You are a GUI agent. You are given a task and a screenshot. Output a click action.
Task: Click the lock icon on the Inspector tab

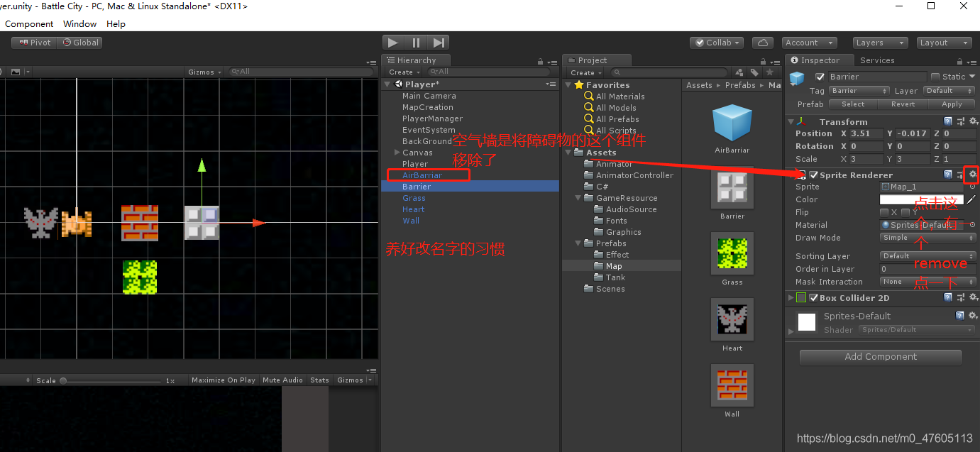click(959, 60)
